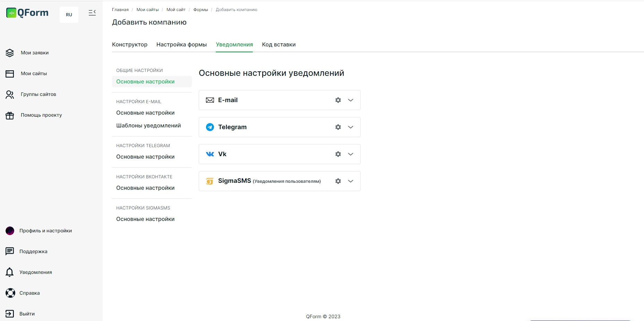Click the Vk row title
This screenshot has width=644, height=321.
point(222,154)
